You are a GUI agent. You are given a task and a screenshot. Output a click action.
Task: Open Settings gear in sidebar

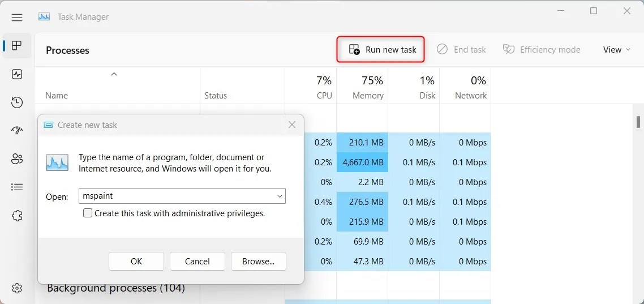coord(17,288)
